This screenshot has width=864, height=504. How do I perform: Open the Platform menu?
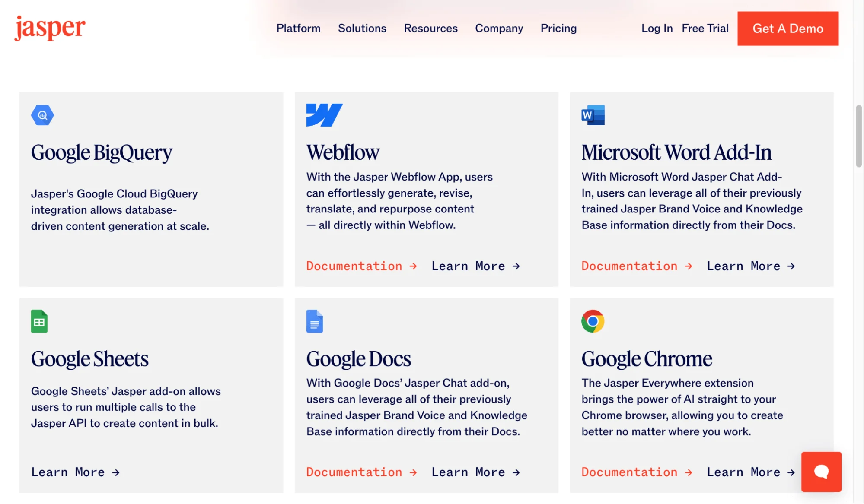coord(298,28)
